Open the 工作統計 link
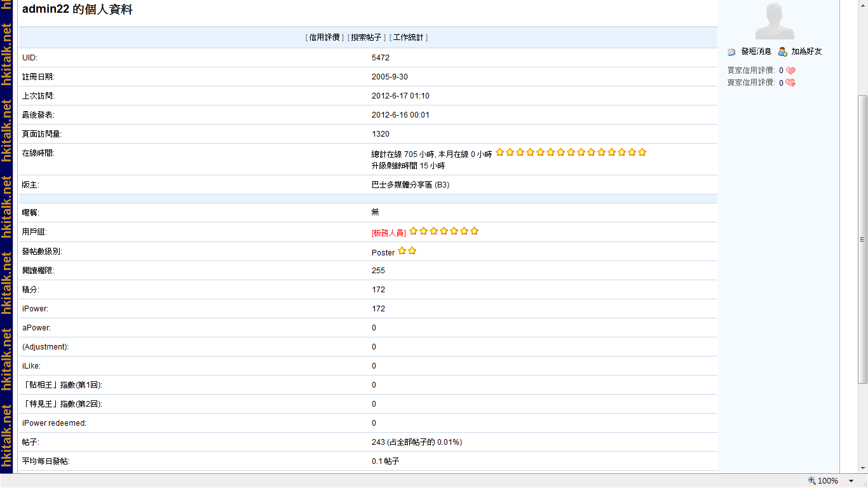868x488 pixels. coord(409,37)
